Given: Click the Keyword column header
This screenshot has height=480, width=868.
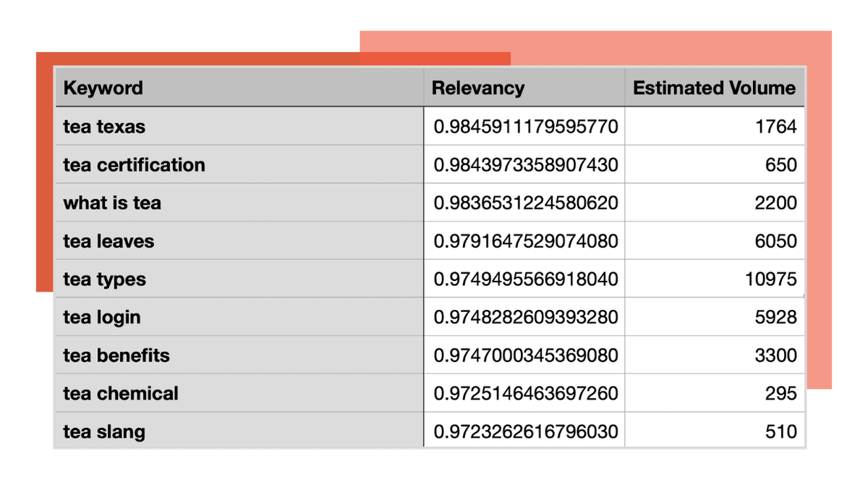Looking at the screenshot, I should click(x=103, y=88).
